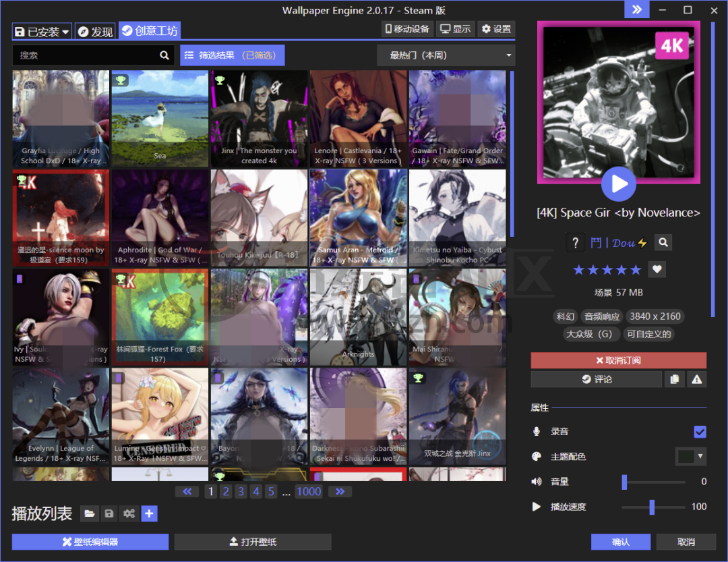Add wallpaper to playlist plus icon
The image size is (728, 562).
pos(149,513)
